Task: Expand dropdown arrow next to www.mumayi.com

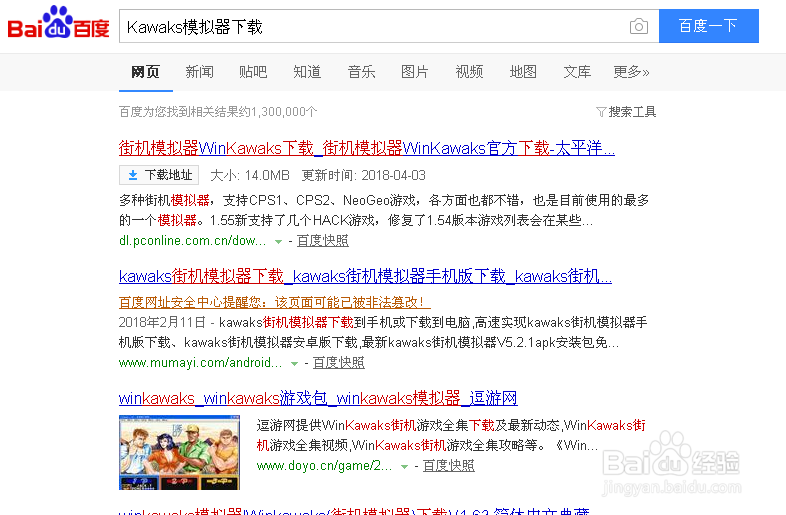Action: coord(294,364)
